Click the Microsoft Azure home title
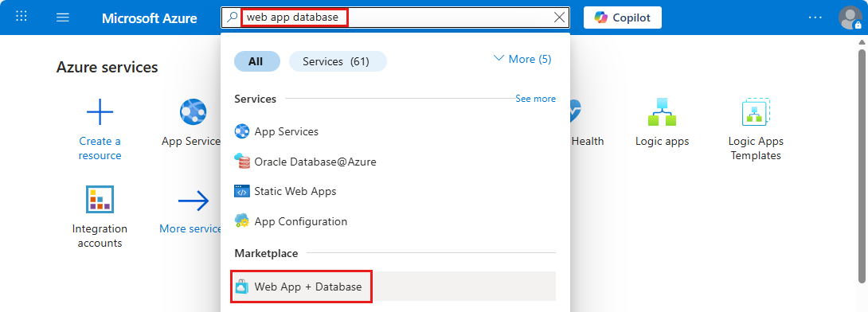868x312 pixels. (x=150, y=18)
